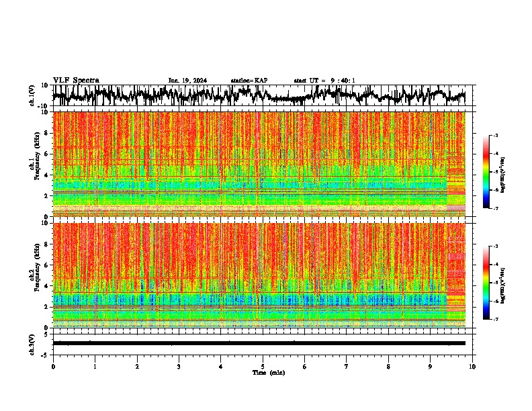Click the "-7" tick on ch.2 color bar
Screen dimensions: 532x411
pos(496,320)
